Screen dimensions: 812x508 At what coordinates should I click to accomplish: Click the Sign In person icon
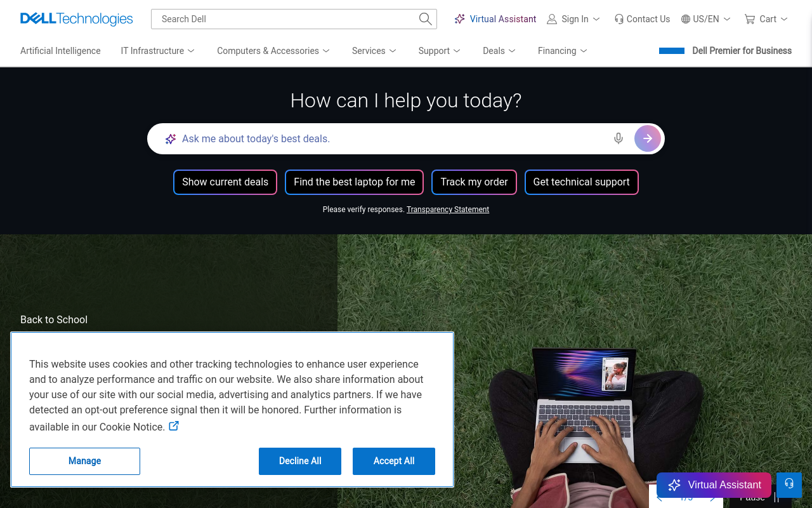[x=552, y=19]
